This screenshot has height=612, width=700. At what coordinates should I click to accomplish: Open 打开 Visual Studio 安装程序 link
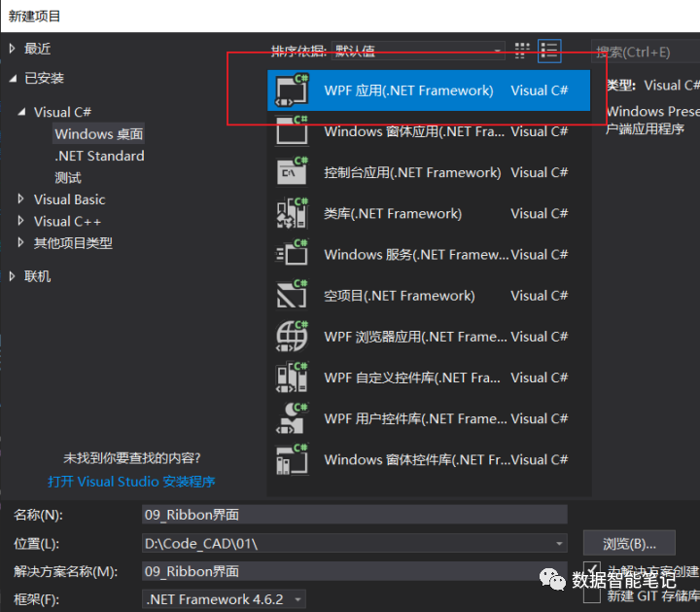coord(131,482)
